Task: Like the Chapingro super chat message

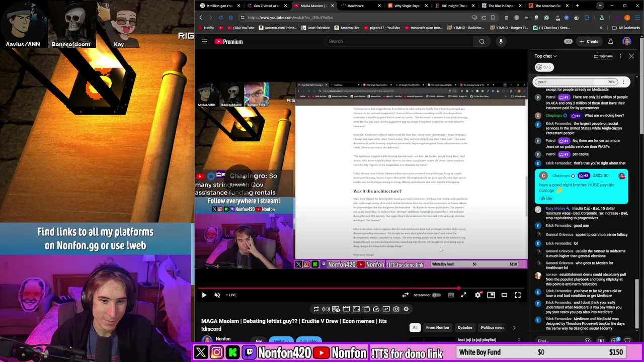Action: 546,198
